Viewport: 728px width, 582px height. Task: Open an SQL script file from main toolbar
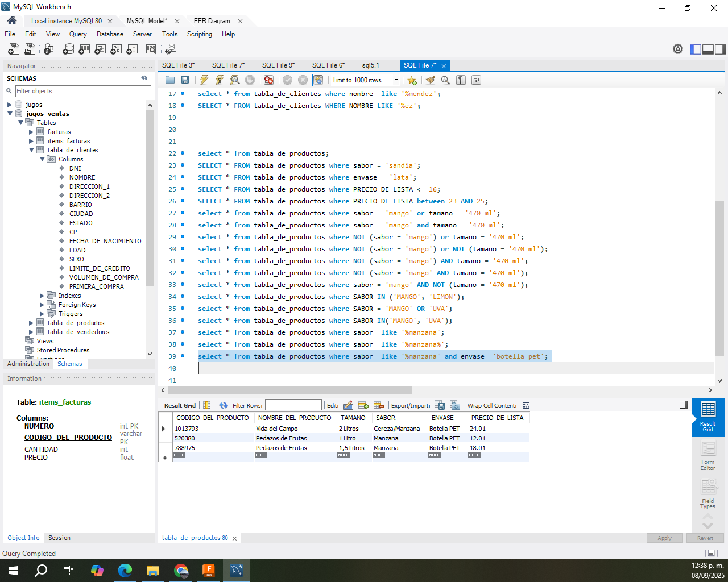[30, 49]
